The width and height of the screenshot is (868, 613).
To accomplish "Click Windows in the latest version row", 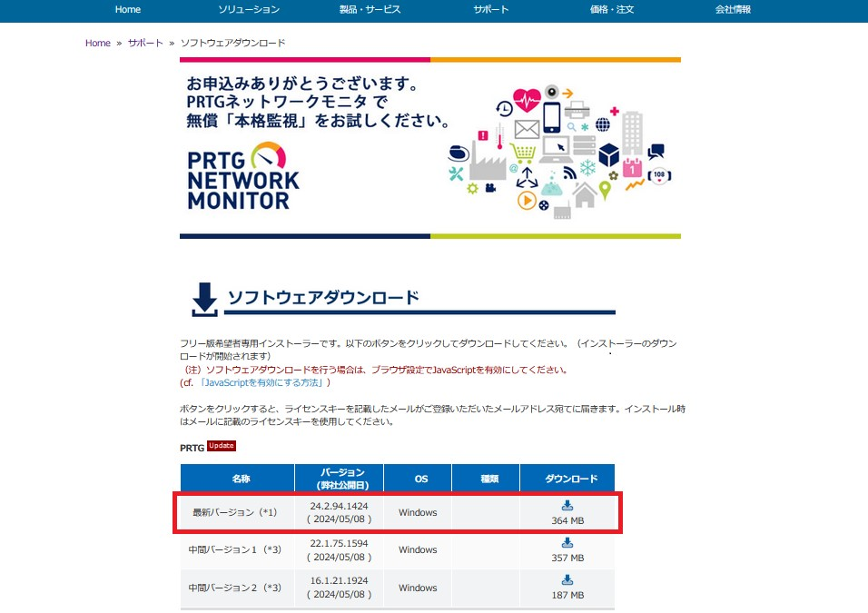I will tap(418, 512).
